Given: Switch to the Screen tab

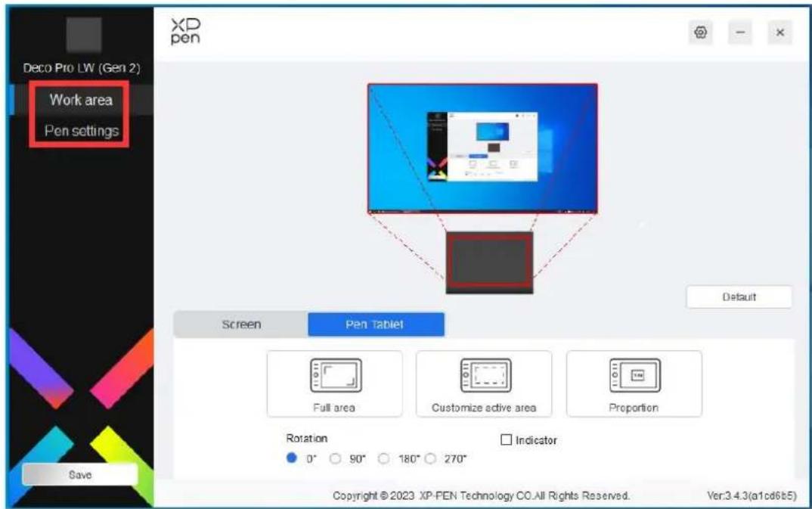Looking at the screenshot, I should (x=241, y=324).
